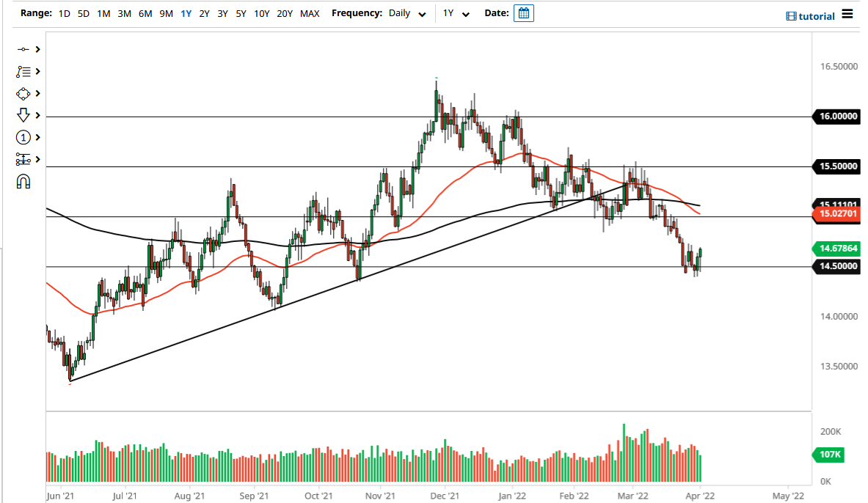Select the numbered annotation tool
Screen dimensions: 868x503
pos(23,137)
